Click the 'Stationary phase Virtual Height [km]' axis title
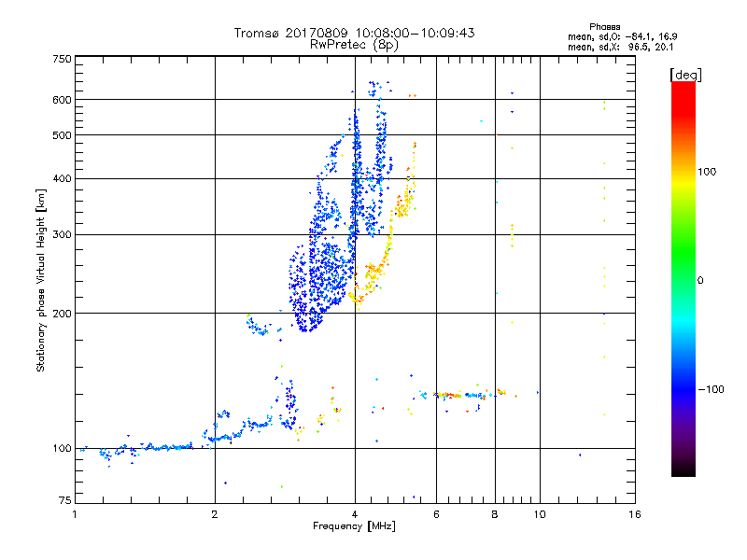 (x=40, y=280)
